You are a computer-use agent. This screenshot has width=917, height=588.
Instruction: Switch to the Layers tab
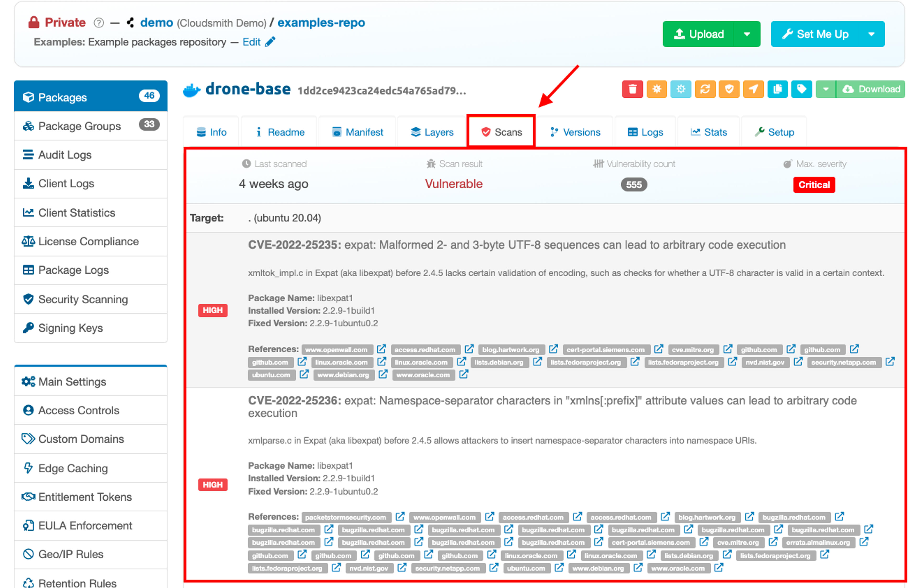click(432, 132)
